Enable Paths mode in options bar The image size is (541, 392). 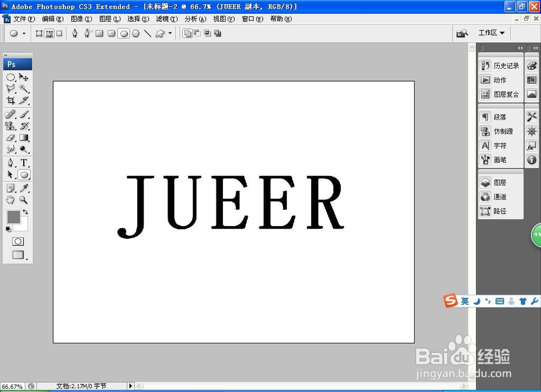click(x=49, y=34)
